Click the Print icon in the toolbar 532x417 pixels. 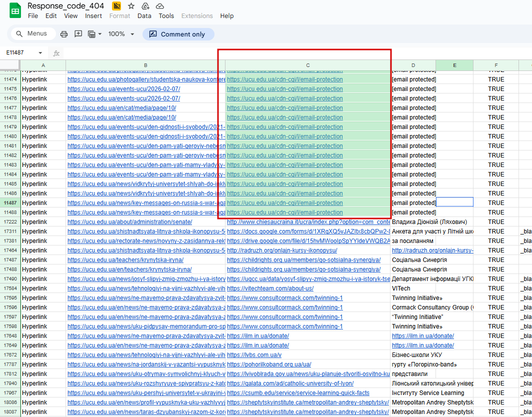[x=64, y=34]
